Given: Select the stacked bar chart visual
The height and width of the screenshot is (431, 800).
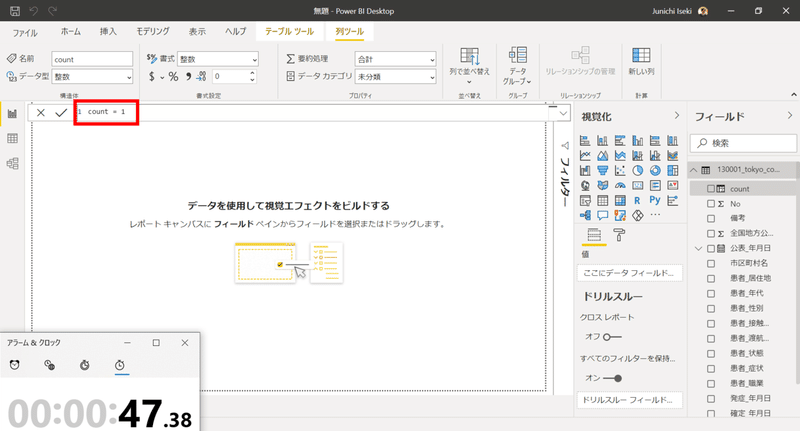Looking at the screenshot, I should click(x=585, y=140).
